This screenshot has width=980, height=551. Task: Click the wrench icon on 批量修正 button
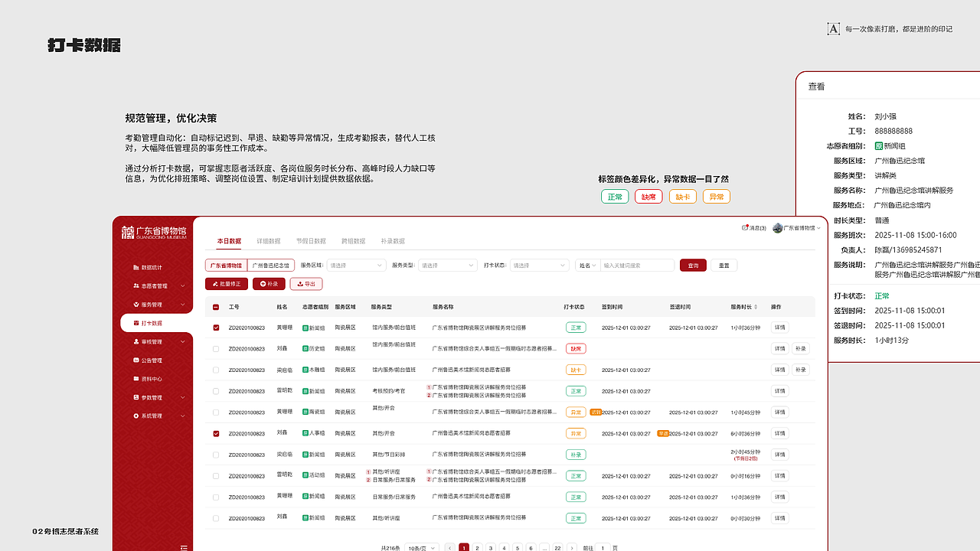tap(215, 284)
